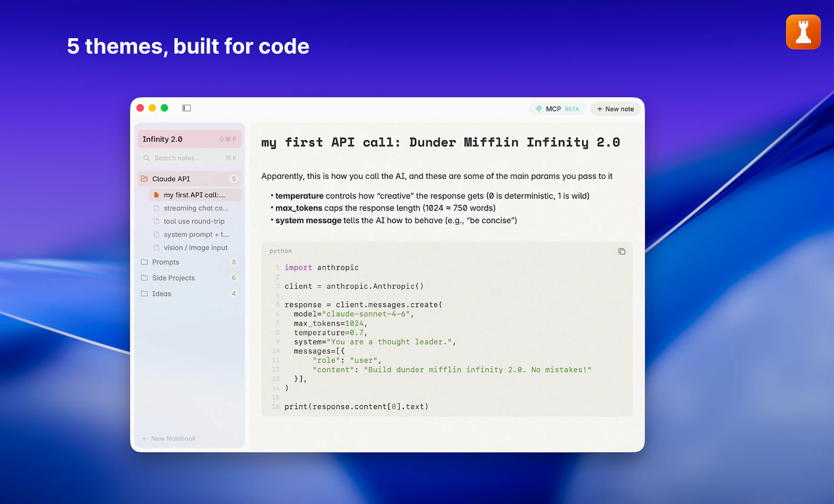The height and width of the screenshot is (504, 834).
Task: Click the Claude API note count badge 5
Action: pos(234,179)
